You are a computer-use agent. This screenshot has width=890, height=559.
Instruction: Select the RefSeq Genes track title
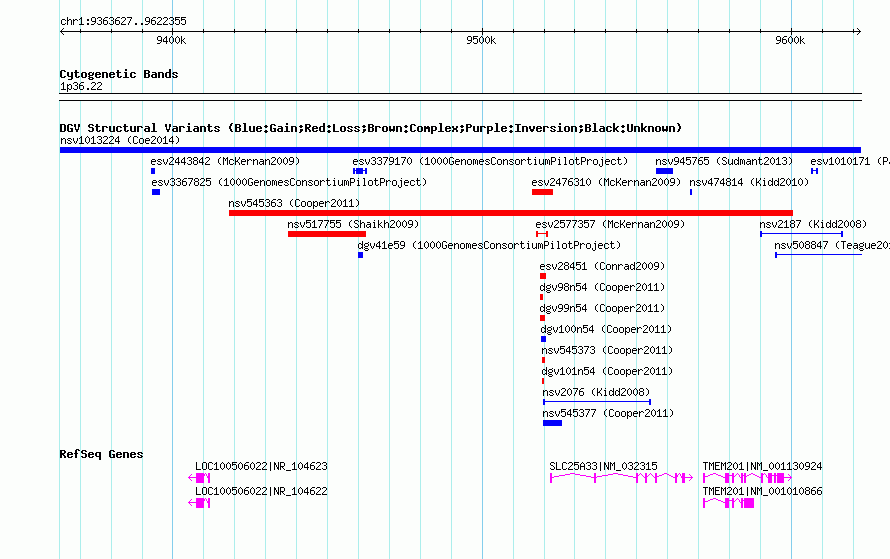[101, 454]
